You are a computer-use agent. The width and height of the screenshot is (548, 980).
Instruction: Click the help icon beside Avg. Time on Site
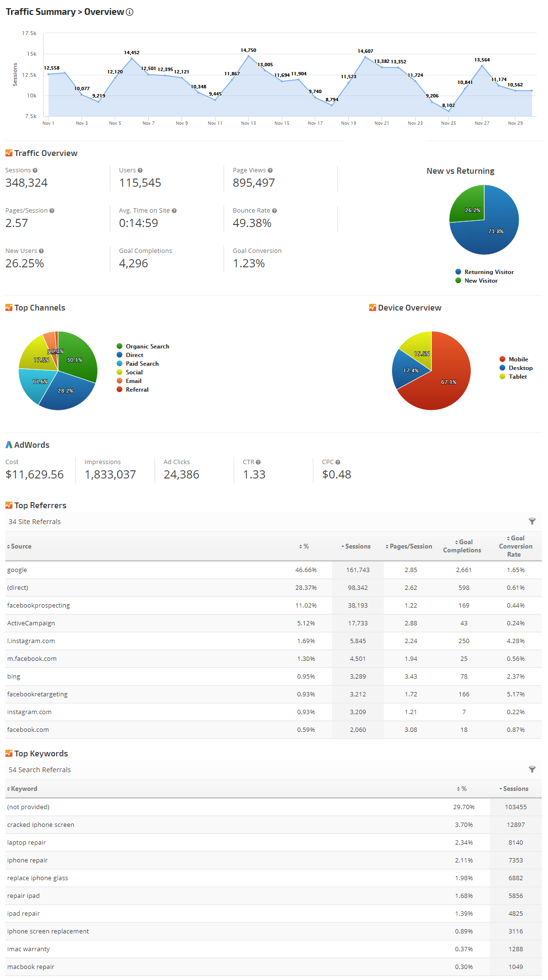174,211
